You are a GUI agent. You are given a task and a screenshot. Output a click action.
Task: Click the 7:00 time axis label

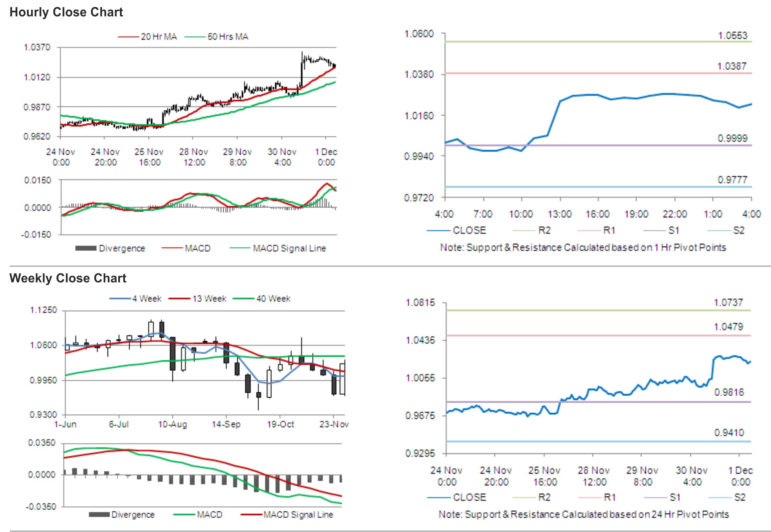483,214
